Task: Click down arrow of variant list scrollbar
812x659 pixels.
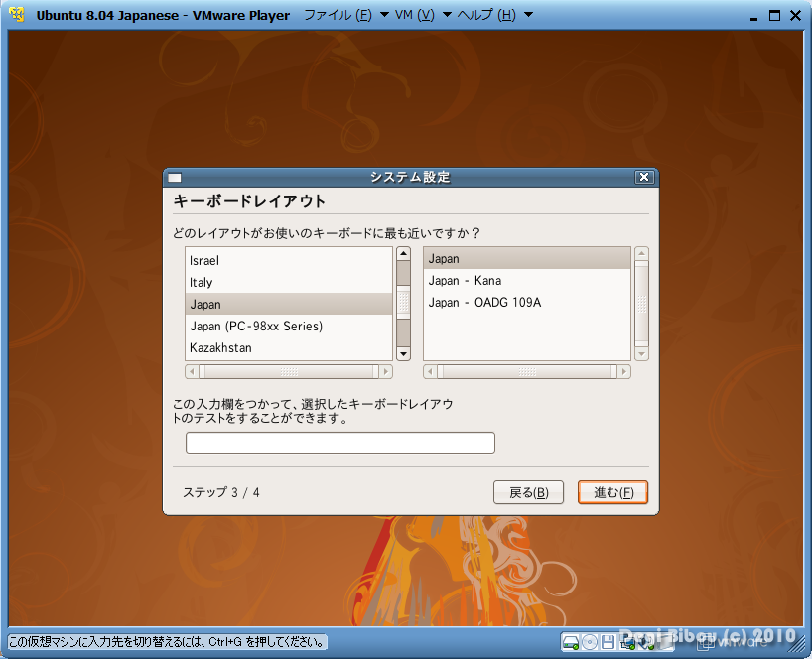Action: [x=641, y=354]
